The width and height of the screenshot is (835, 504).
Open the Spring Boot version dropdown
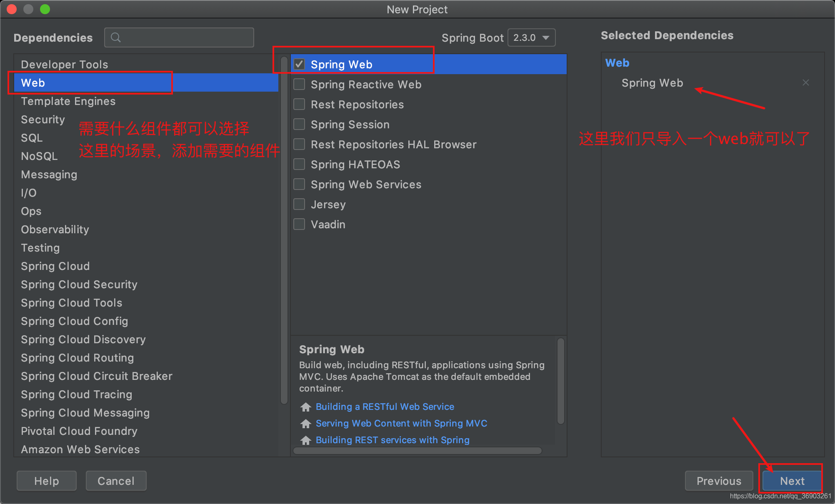click(532, 37)
